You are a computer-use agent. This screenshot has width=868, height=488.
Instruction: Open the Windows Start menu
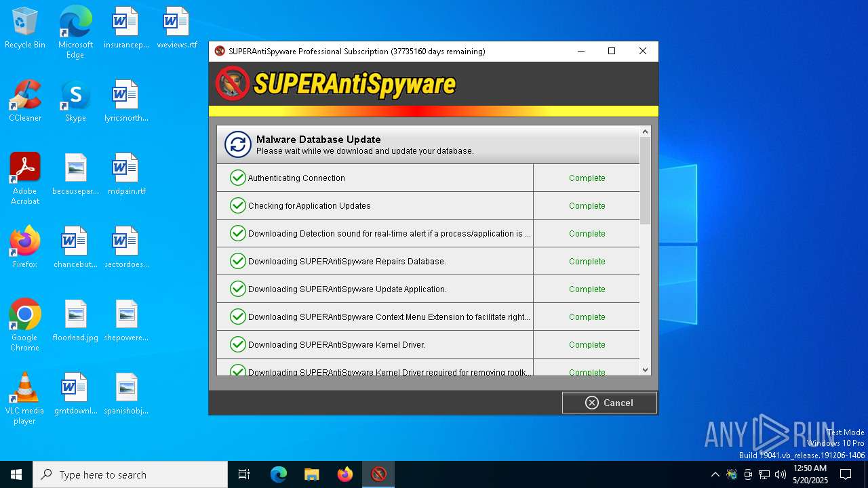[16, 474]
